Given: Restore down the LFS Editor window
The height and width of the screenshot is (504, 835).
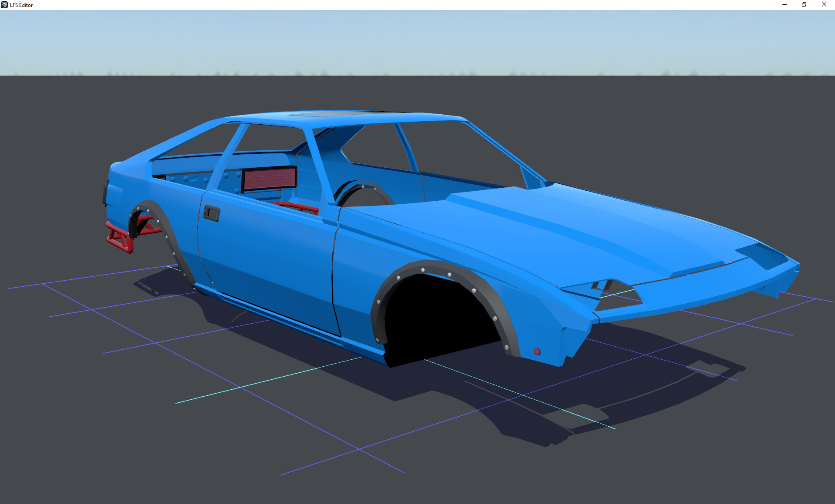Looking at the screenshot, I should (x=804, y=5).
